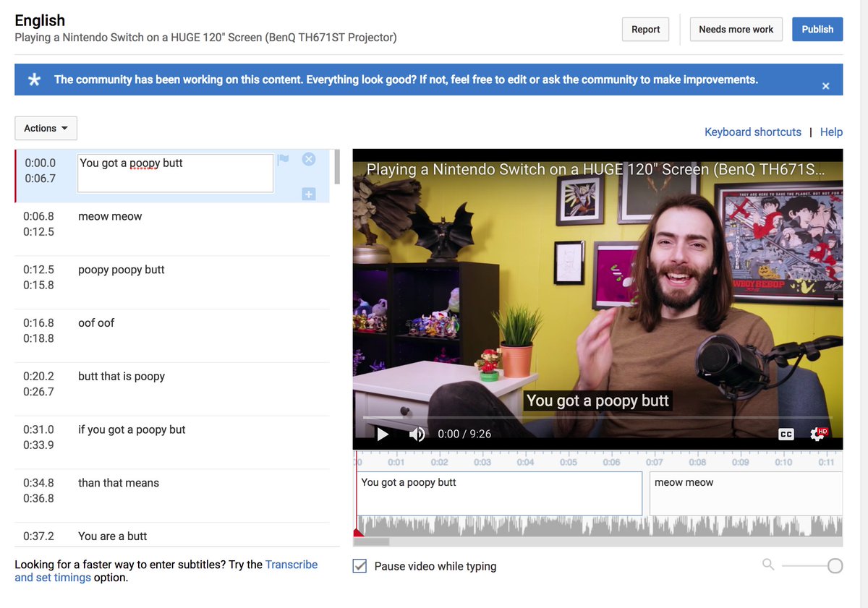868x608 pixels.
Task: Click the subtitle list scrollbar
Action: tap(337, 168)
